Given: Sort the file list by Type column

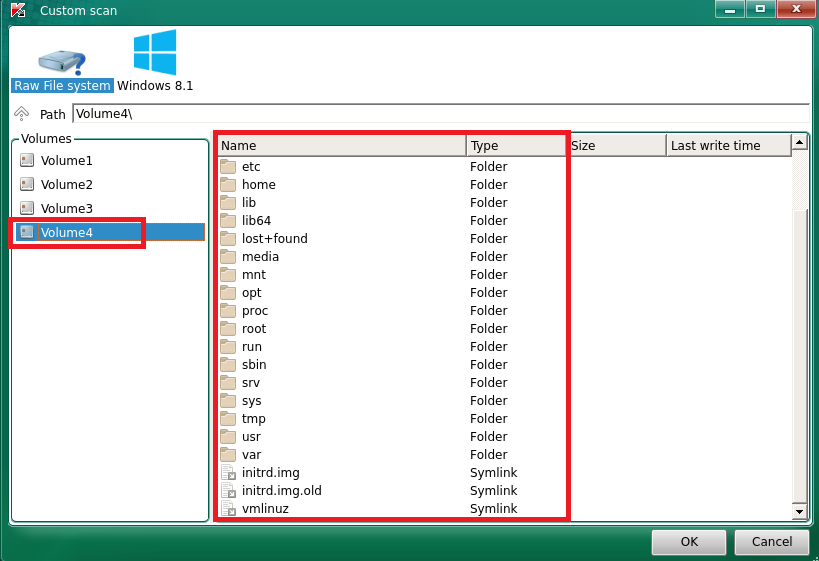Looking at the screenshot, I should [x=516, y=146].
